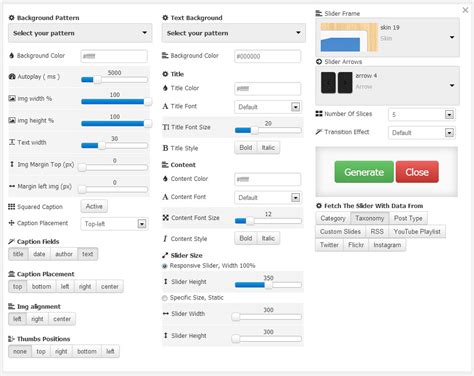
Task: Open the Caption Placement Top-left dropdown
Action: pos(114,224)
